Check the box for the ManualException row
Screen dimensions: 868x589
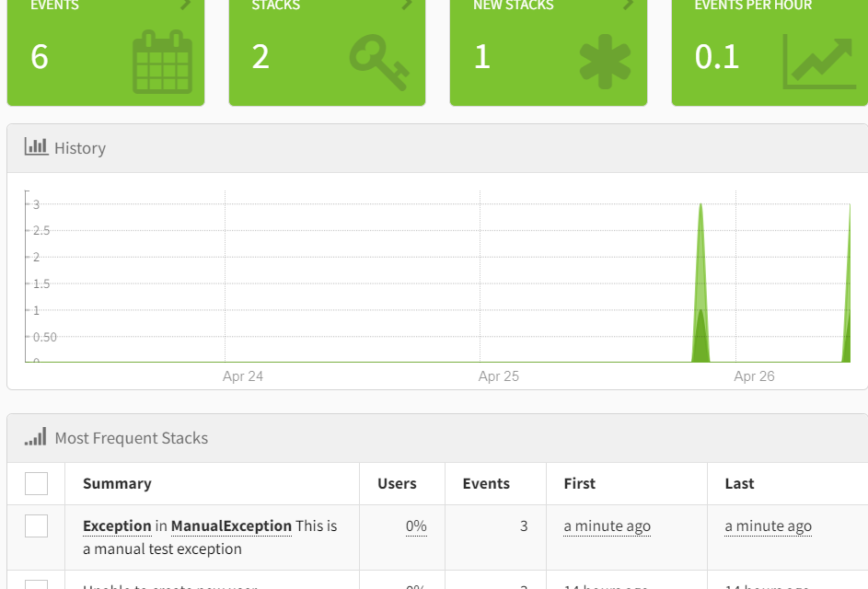tap(36, 525)
